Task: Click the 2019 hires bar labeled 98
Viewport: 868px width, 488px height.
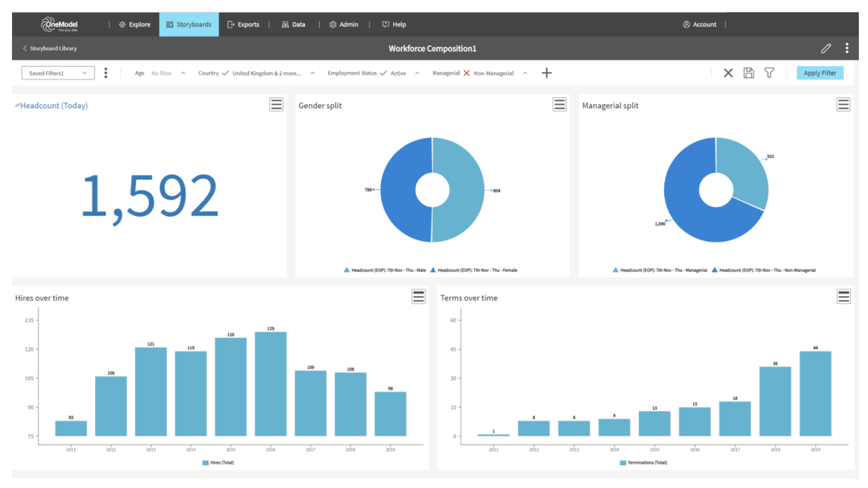Action: pyautogui.click(x=390, y=414)
